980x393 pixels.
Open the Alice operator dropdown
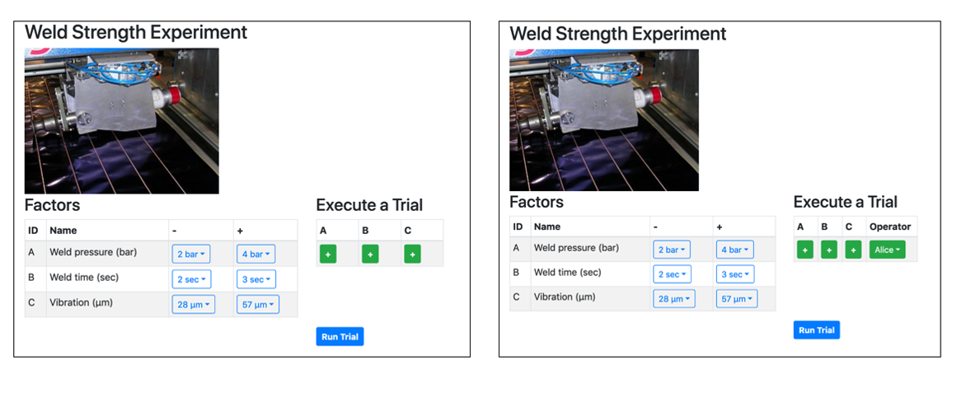click(887, 249)
